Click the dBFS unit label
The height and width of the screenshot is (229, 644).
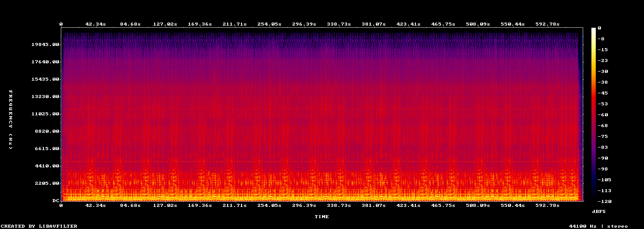(599, 211)
